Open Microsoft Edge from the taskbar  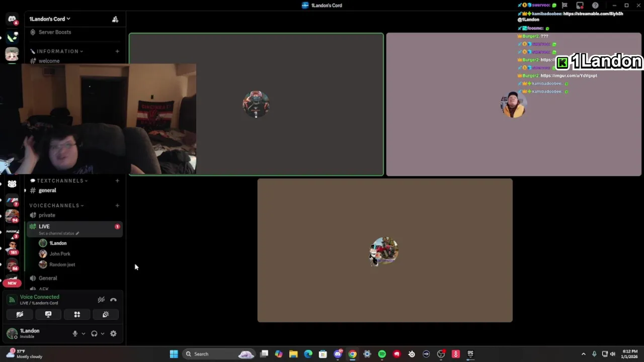point(308,354)
